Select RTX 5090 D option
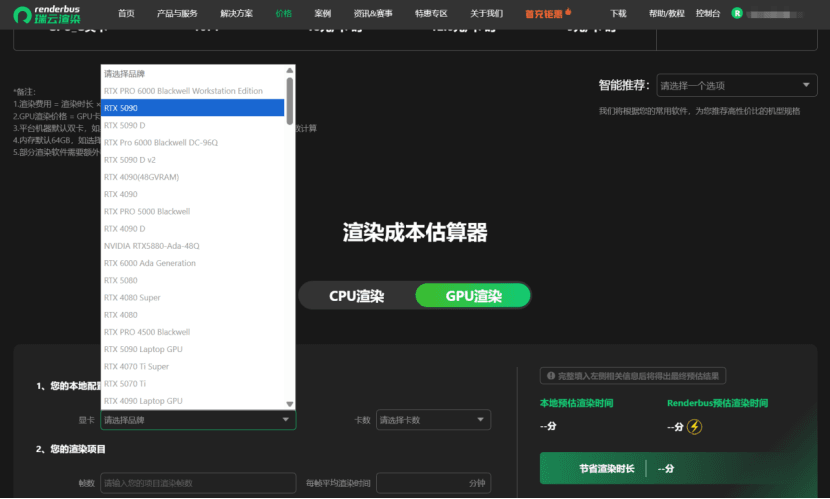This screenshot has width=830, height=499. click(x=193, y=125)
